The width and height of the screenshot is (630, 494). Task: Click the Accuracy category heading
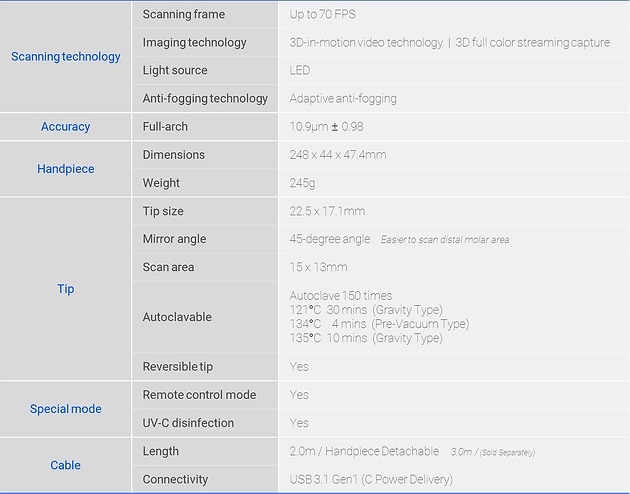click(x=65, y=127)
